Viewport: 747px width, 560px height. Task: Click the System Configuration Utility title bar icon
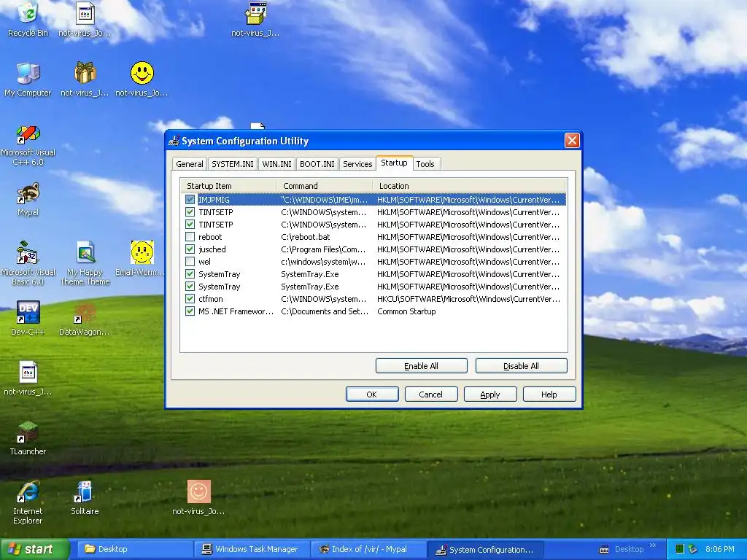(174, 141)
